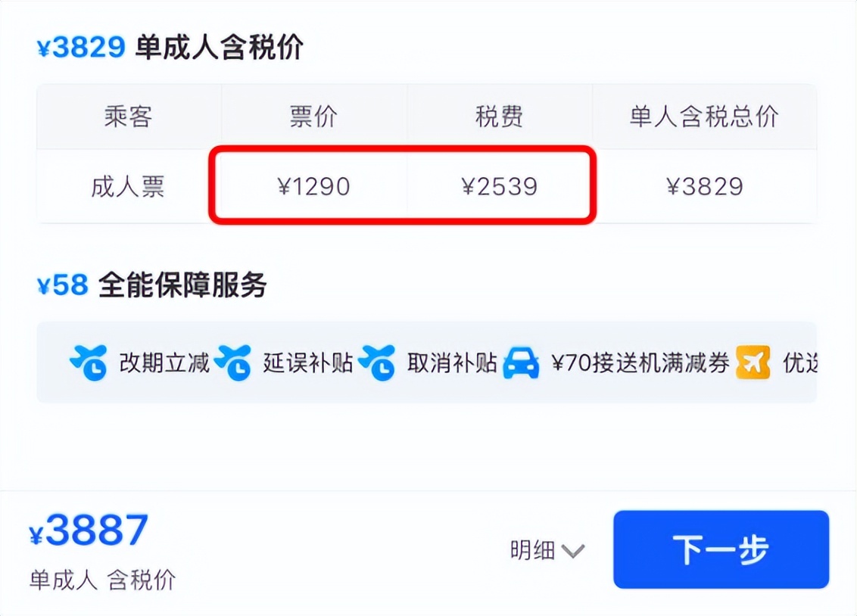857x616 pixels.
Task: Click the 取消补贴 plane-clock icon
Action: tap(376, 363)
